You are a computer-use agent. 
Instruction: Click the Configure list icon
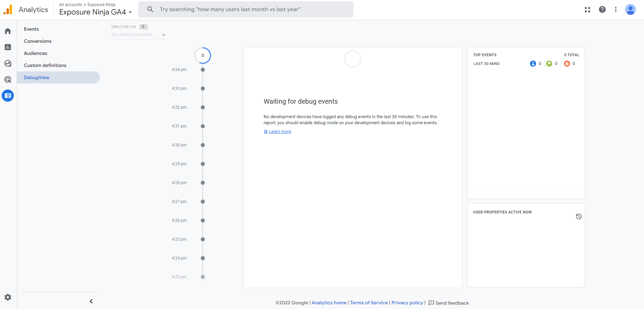coord(8,96)
